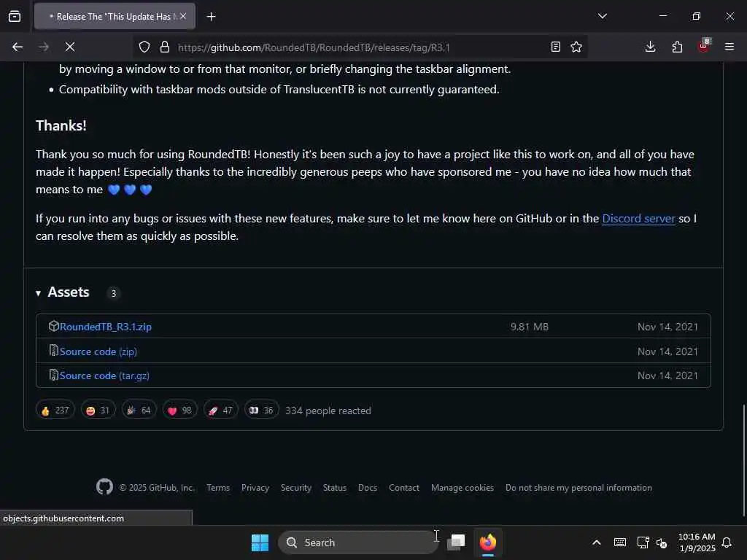
Task: Click the rocket reaction with 47
Action: pyautogui.click(x=220, y=411)
